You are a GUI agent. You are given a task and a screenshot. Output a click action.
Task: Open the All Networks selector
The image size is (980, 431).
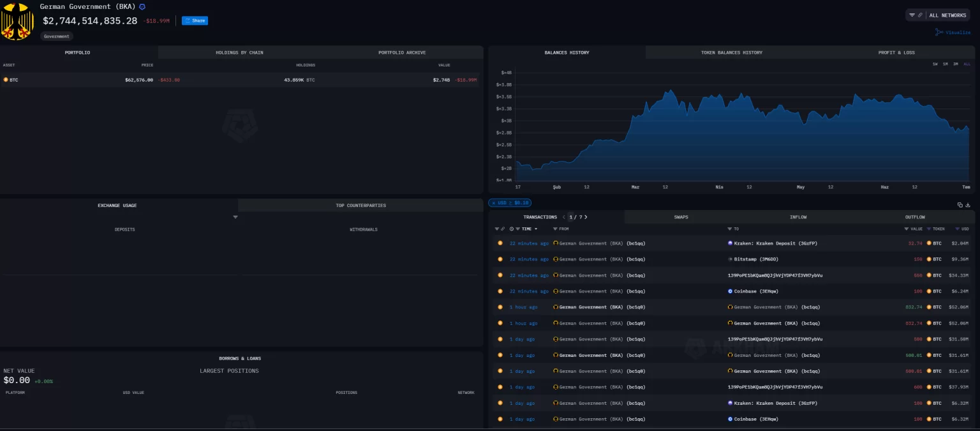click(x=947, y=15)
